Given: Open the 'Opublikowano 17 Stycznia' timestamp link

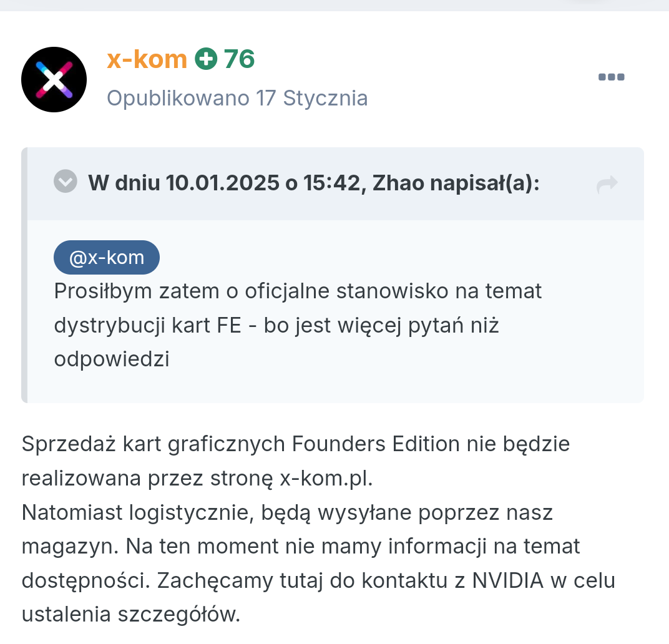Looking at the screenshot, I should click(x=237, y=98).
